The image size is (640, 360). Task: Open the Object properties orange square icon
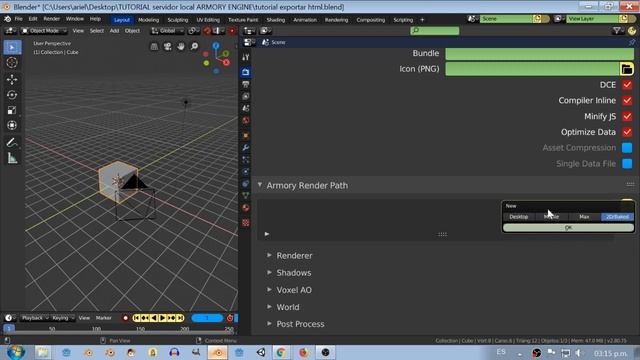(246, 136)
